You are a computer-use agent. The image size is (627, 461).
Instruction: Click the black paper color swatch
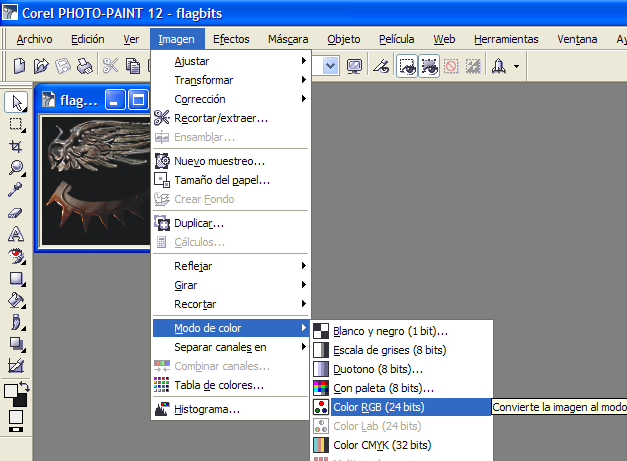click(20, 401)
